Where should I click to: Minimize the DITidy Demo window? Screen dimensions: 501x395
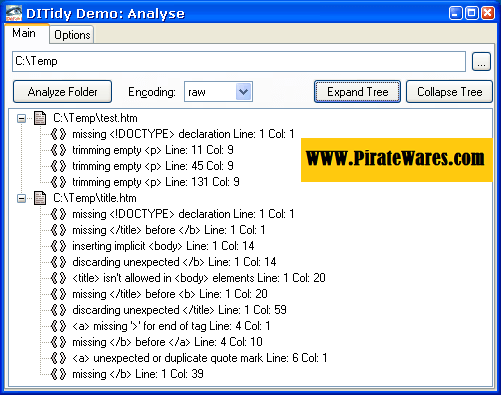coord(456,13)
